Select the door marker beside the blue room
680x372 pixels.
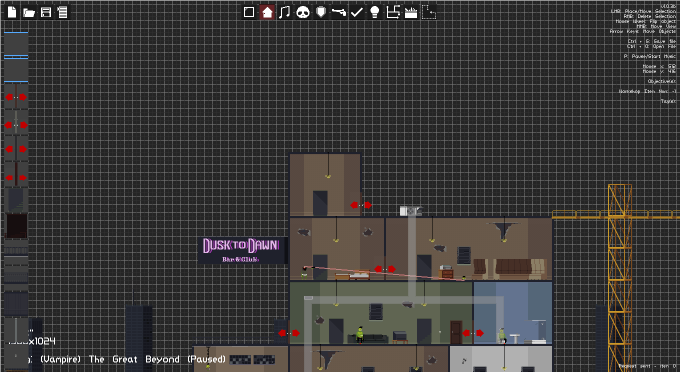coord(473,333)
